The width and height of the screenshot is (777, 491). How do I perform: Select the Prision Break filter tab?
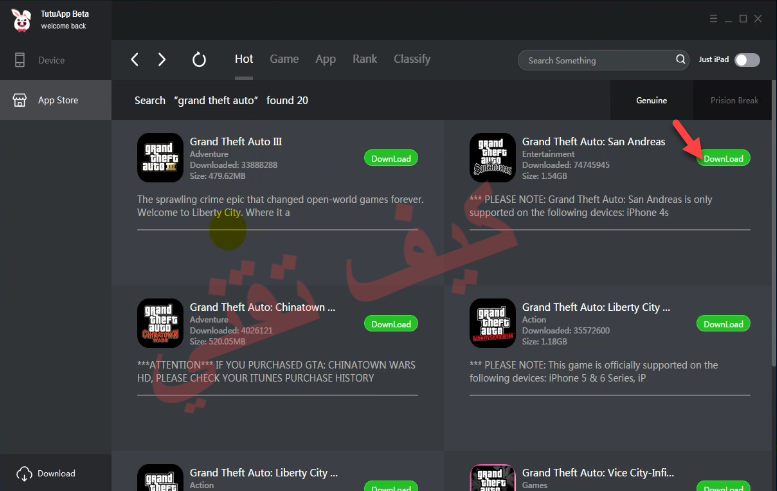tap(734, 100)
